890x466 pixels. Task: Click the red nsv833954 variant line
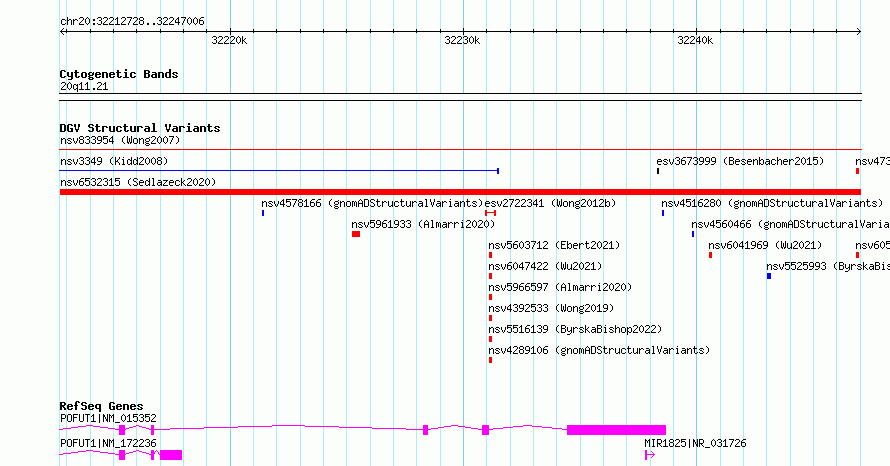click(x=460, y=150)
